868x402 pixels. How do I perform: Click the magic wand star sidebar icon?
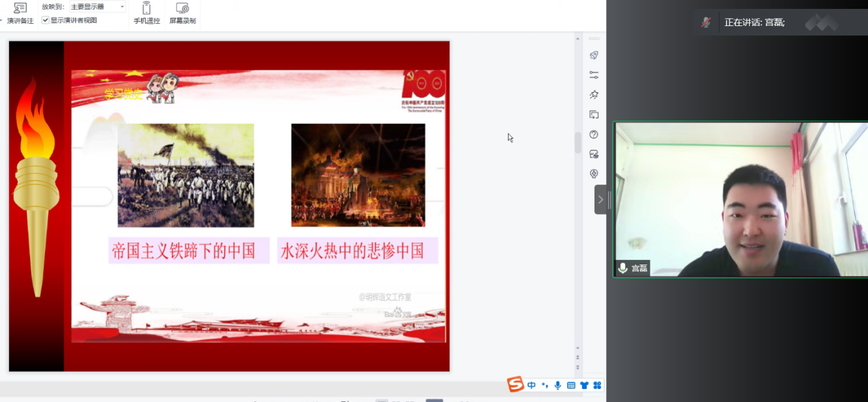tap(594, 95)
